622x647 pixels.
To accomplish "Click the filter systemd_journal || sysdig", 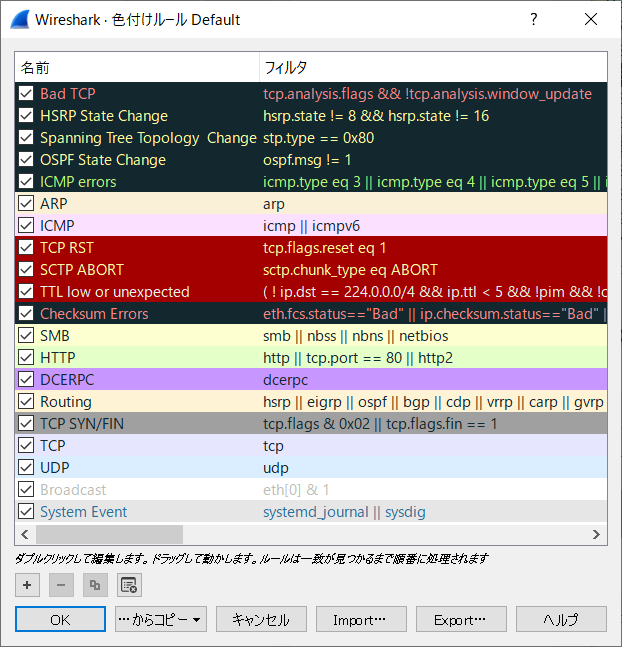I will click(344, 512).
